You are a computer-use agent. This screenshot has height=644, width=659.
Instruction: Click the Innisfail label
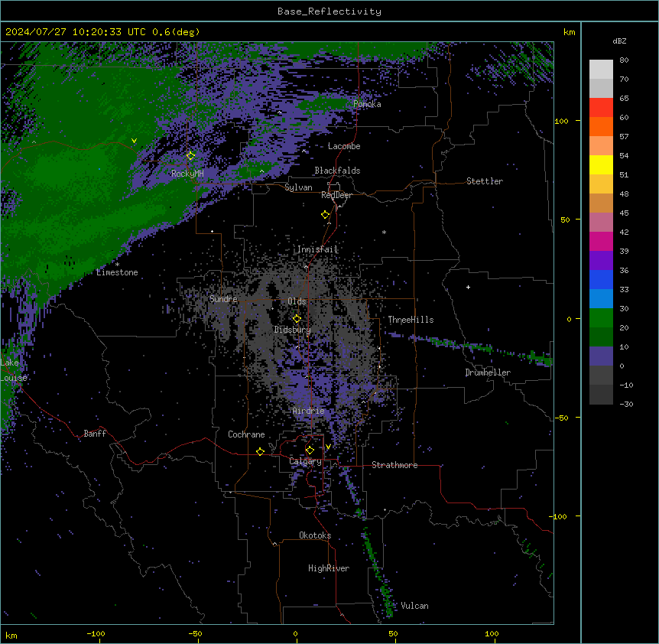coord(317,249)
